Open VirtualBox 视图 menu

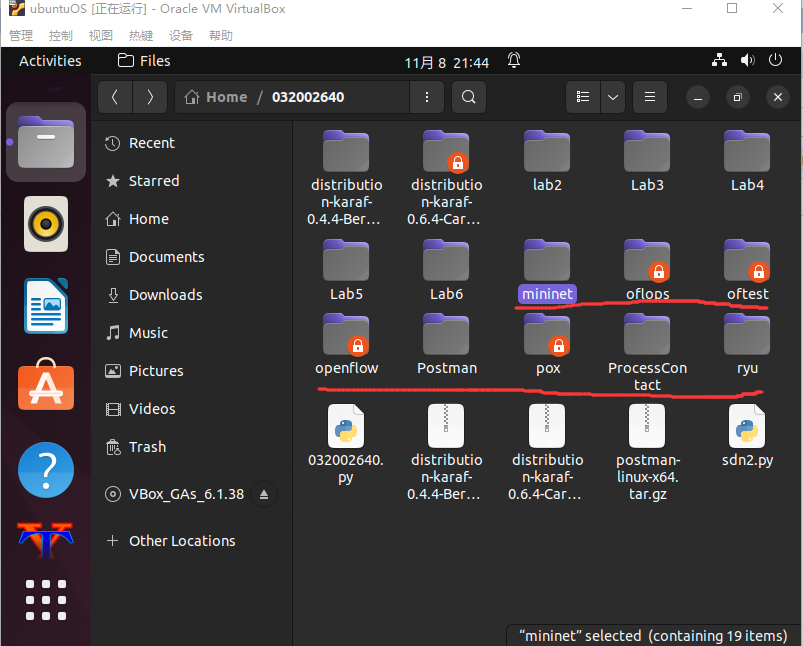(101, 35)
